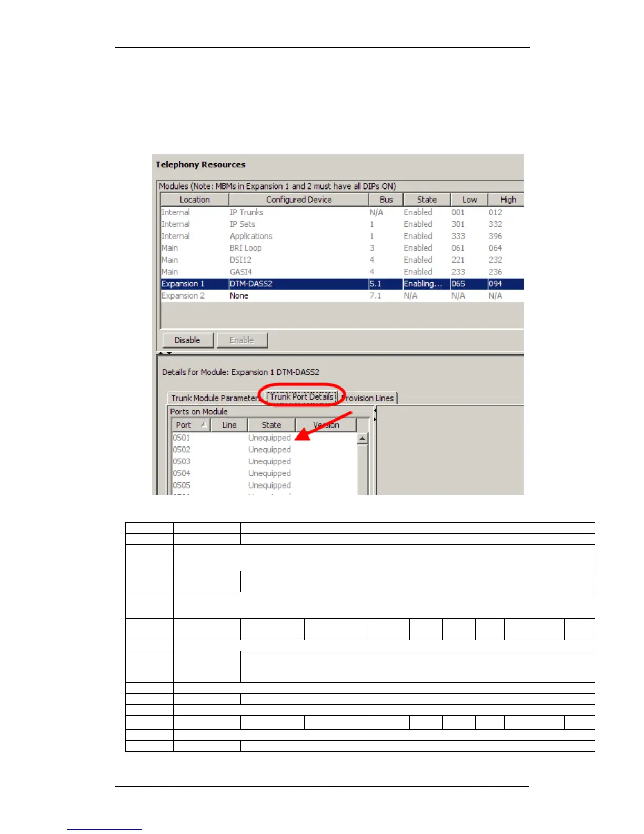
Task: Sort ports by Port column header
Action: coord(191,425)
